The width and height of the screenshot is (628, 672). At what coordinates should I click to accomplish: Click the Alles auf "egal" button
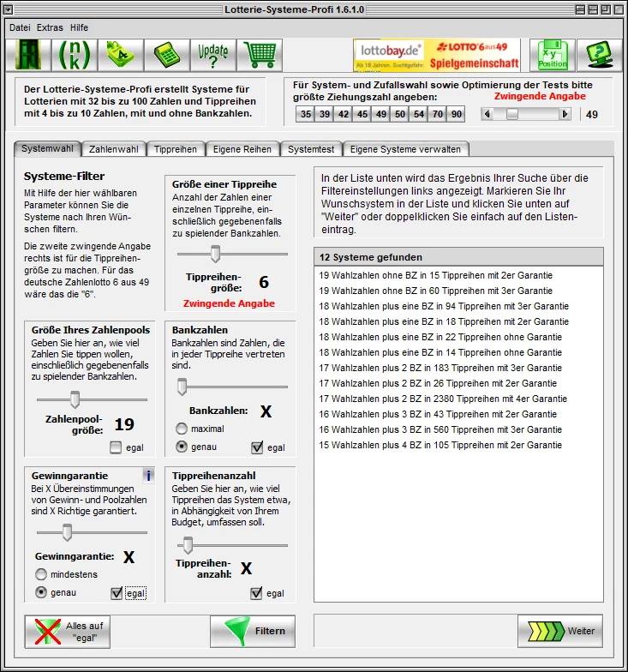pyautogui.click(x=67, y=632)
